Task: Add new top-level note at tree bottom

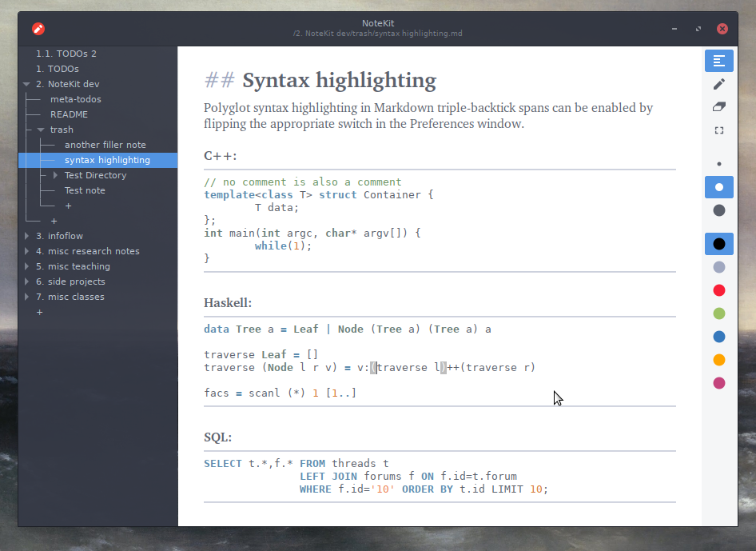Action: (x=39, y=312)
